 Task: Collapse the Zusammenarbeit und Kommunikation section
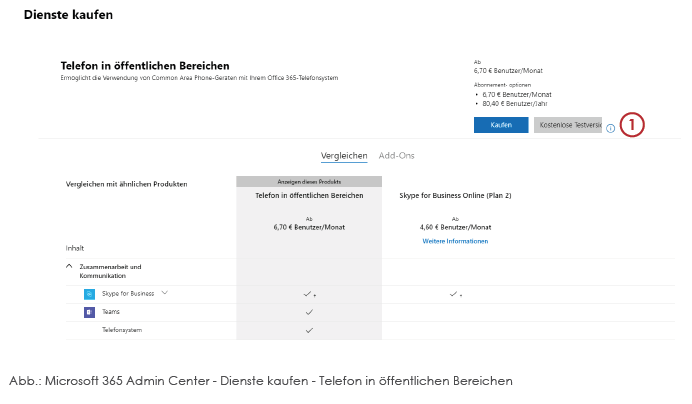(69, 266)
